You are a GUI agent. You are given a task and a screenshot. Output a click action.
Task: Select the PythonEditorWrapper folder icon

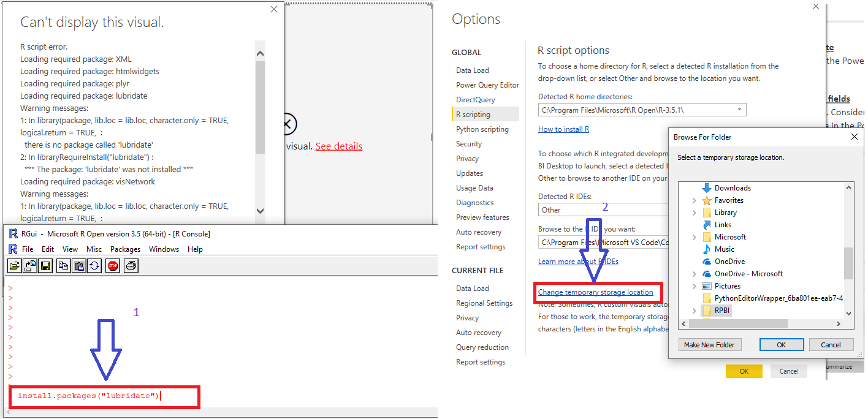pyautogui.click(x=707, y=298)
